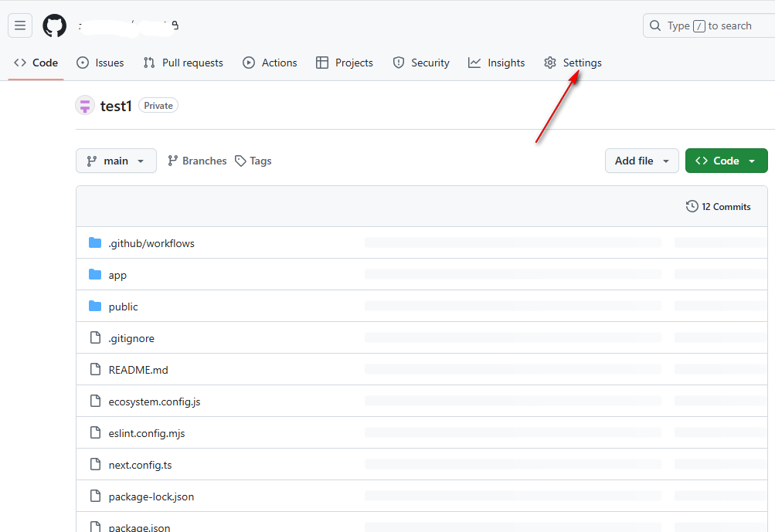
Task: Switch to the Issues tab
Action: pos(100,63)
